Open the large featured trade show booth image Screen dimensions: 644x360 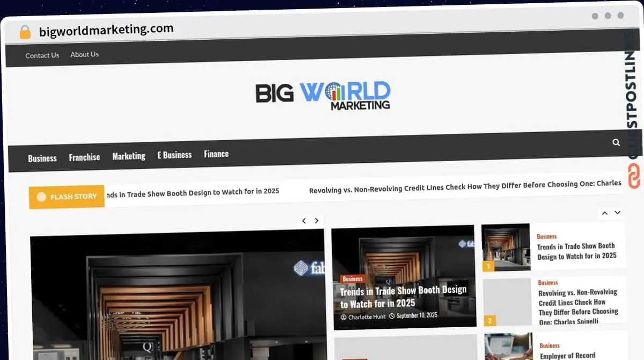pos(179,296)
